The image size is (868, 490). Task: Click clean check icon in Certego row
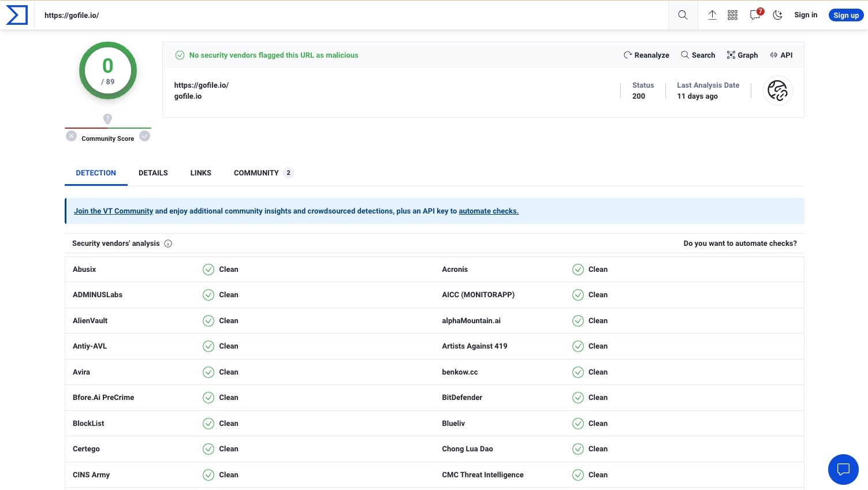(x=208, y=449)
